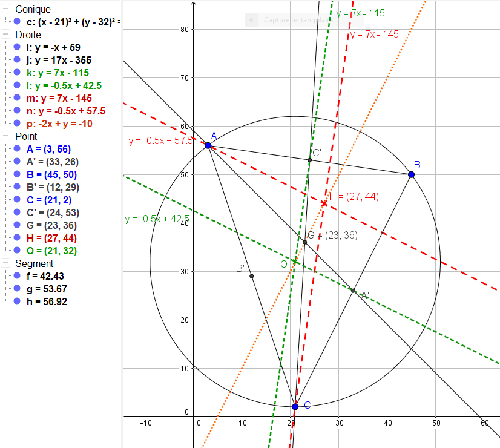Collapse the Conique category

coord(5,9)
